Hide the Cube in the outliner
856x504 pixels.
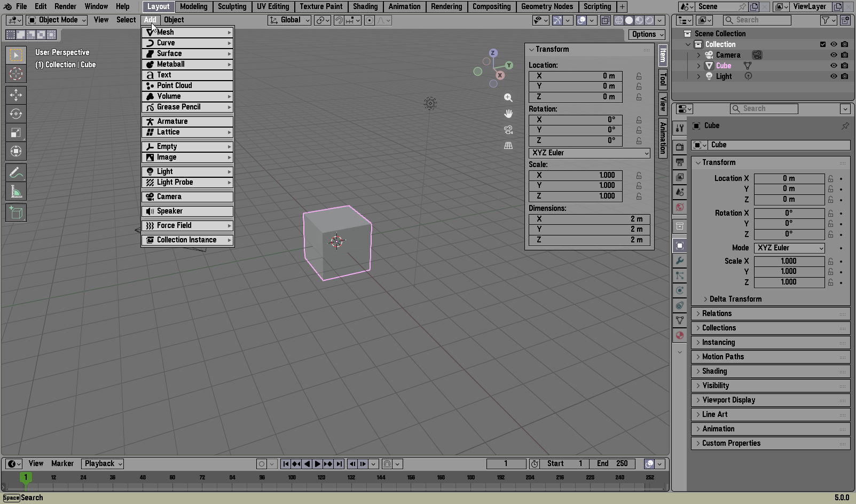(834, 66)
